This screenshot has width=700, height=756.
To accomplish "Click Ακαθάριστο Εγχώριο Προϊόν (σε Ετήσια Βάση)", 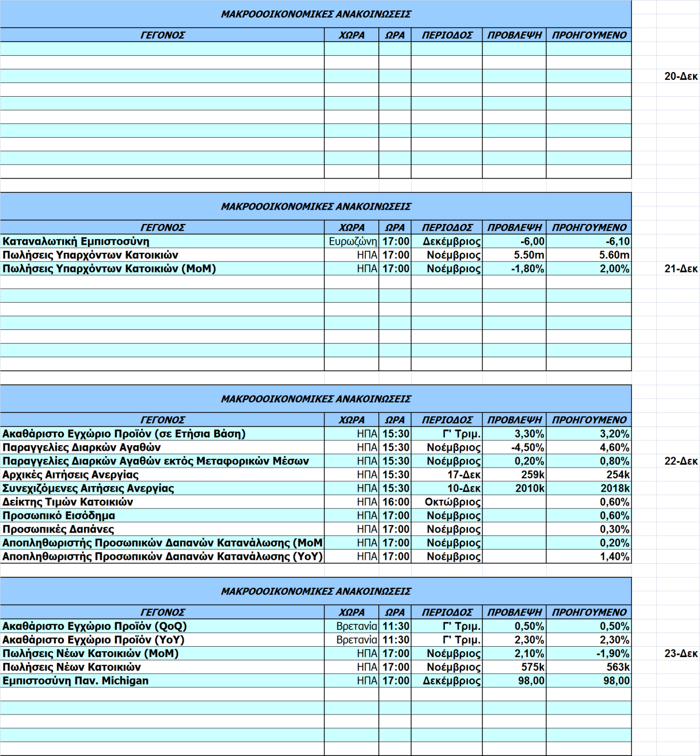I will click(162, 434).
